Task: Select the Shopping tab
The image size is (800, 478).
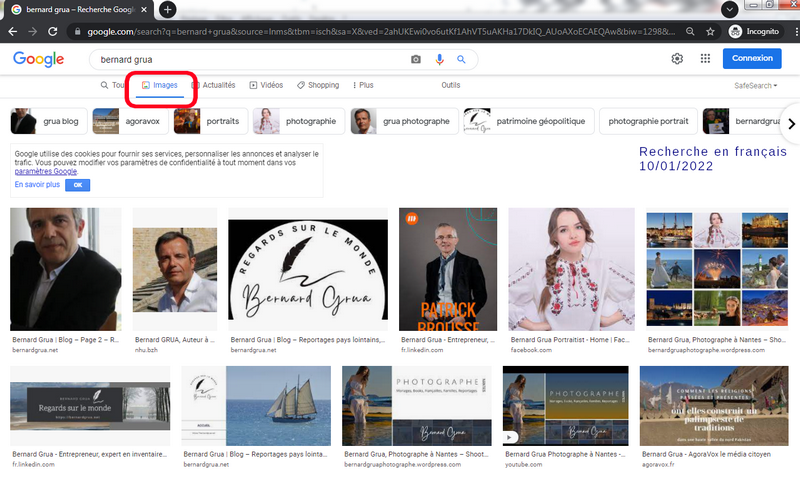Action: pos(318,86)
